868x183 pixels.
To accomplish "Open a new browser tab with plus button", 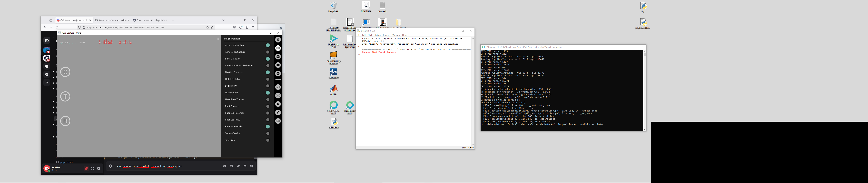I will coord(173,20).
